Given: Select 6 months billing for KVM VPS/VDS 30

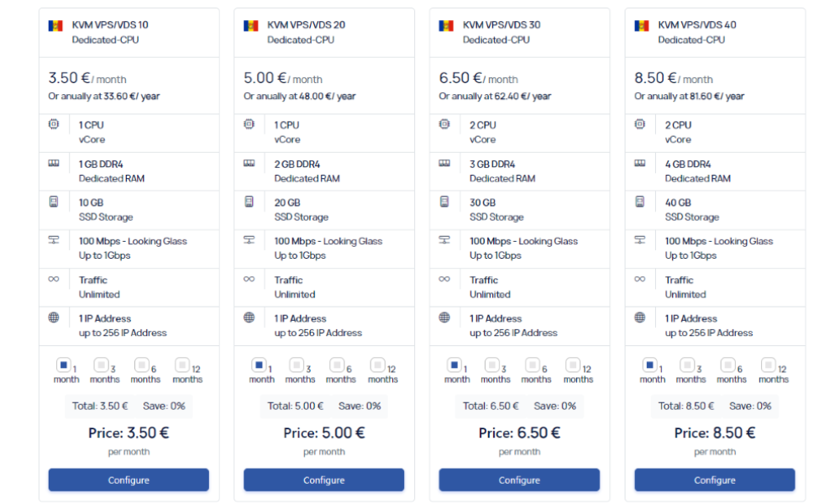Looking at the screenshot, I should click(x=533, y=365).
